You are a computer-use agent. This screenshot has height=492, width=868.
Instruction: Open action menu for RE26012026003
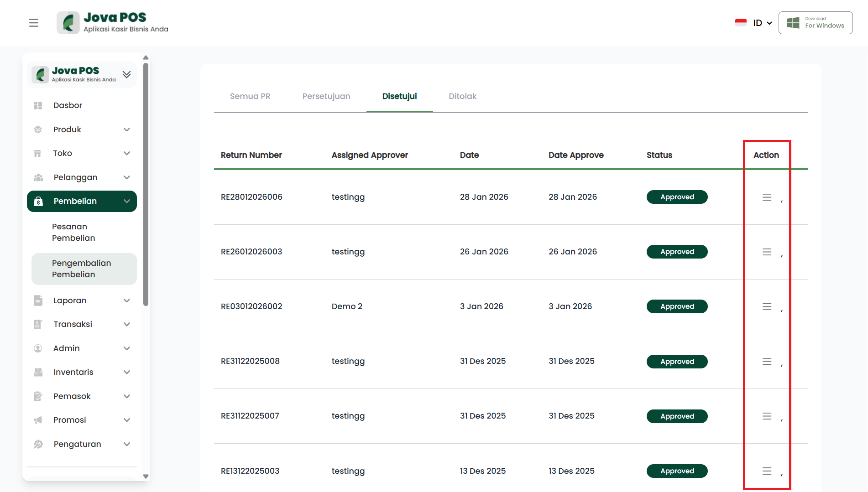click(x=767, y=252)
